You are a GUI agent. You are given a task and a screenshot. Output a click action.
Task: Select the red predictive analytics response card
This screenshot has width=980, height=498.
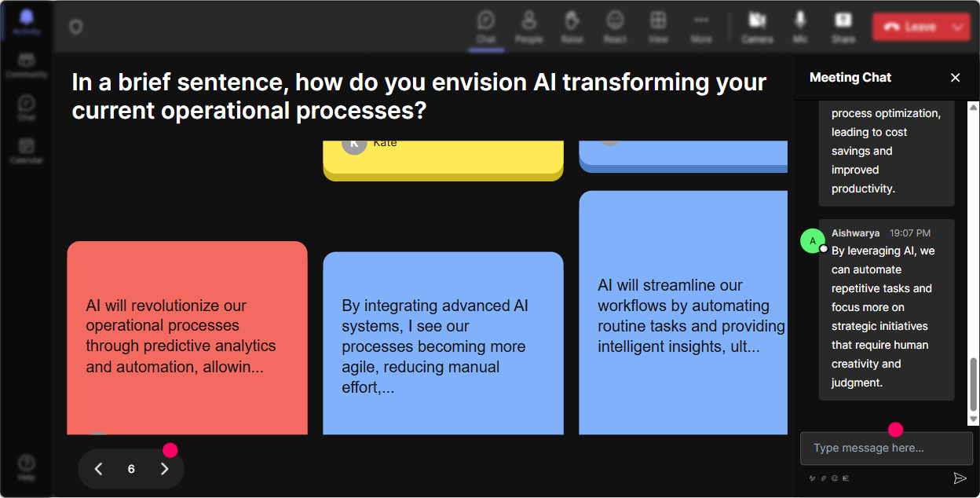tap(187, 338)
